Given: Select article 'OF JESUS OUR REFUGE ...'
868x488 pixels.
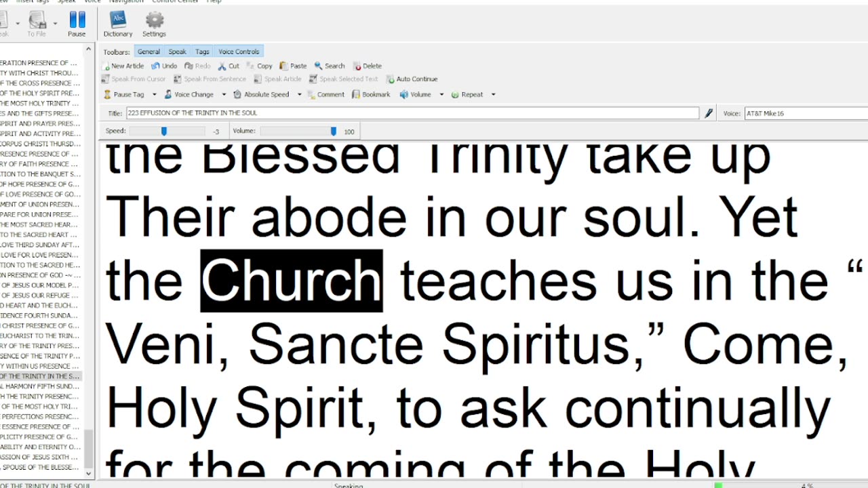Looking at the screenshot, I should [41, 296].
